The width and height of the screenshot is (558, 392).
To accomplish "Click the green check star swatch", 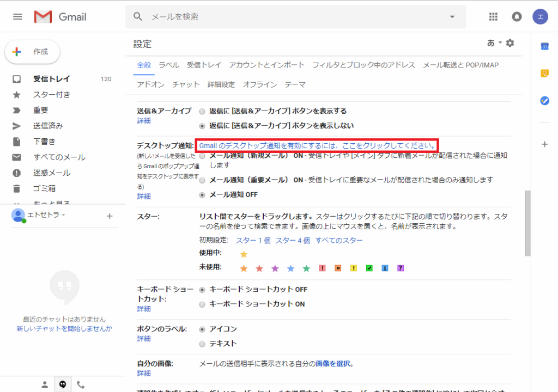I will [x=368, y=268].
